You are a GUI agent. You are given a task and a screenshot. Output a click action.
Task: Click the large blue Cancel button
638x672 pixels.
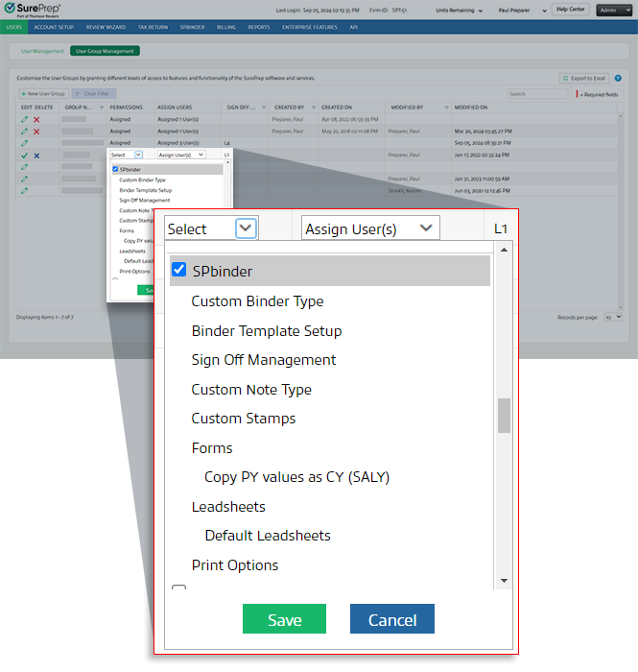point(391,619)
